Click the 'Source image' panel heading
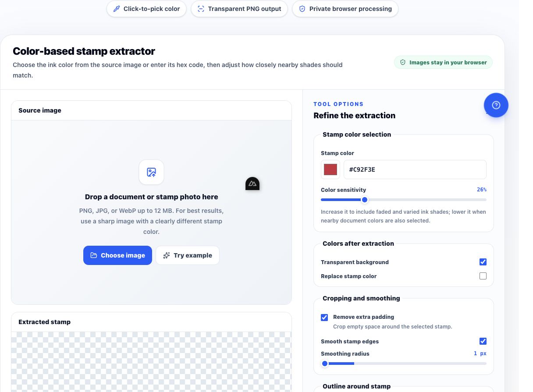 [40, 110]
